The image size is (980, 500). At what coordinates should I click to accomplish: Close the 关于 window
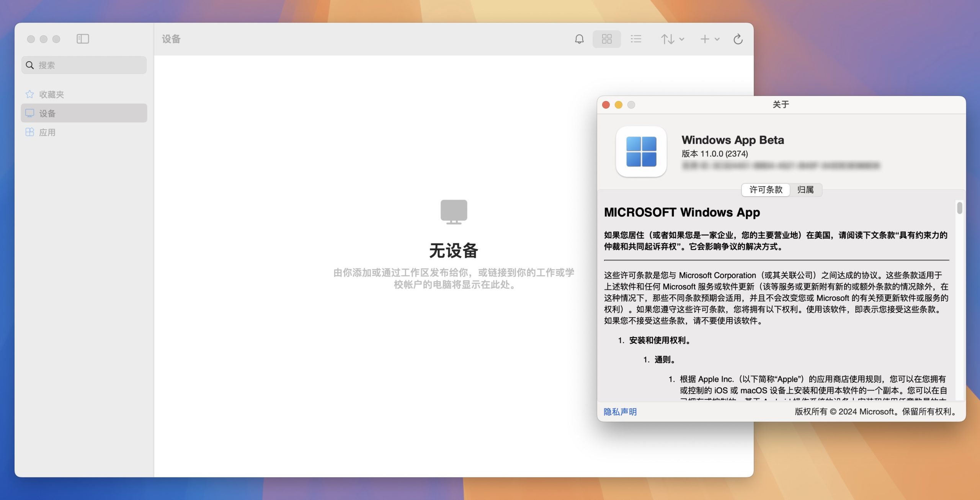point(606,105)
